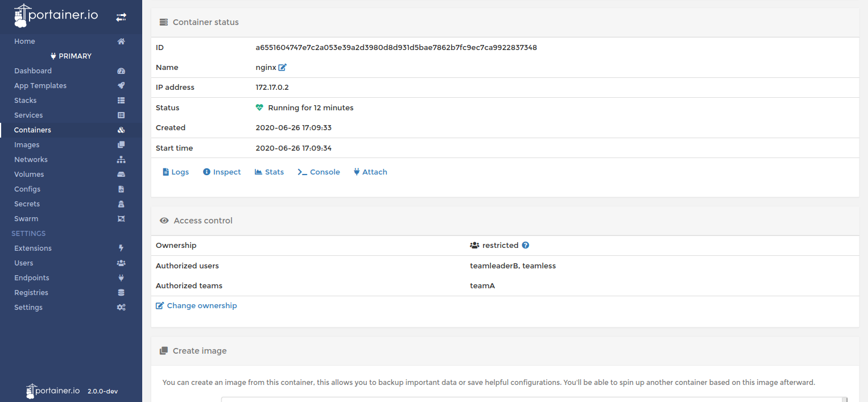Click the endpoint switch arrows icon in header
Image resolution: width=868 pixels, height=402 pixels.
[121, 16]
